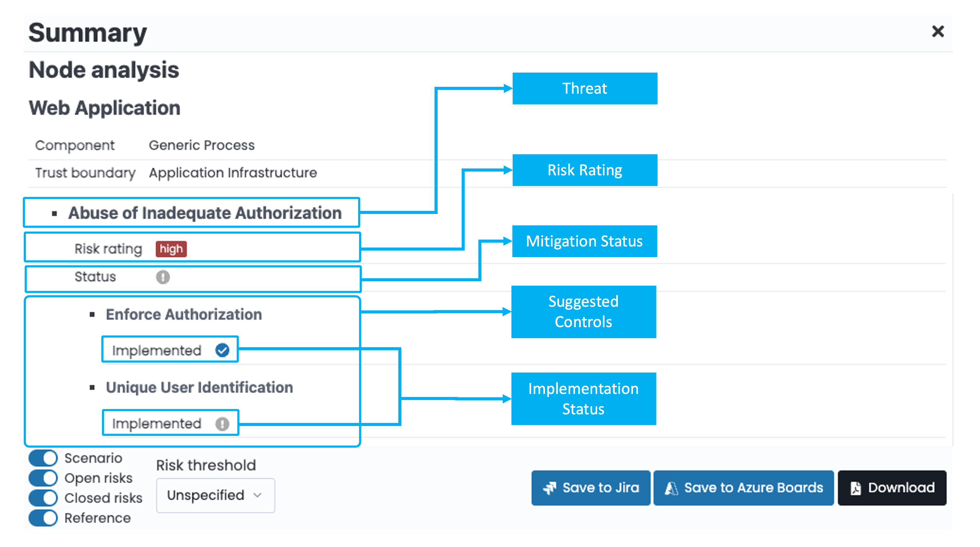The width and height of the screenshot is (980, 547).
Task: Select Enforce Authorization control item
Action: [x=184, y=314]
